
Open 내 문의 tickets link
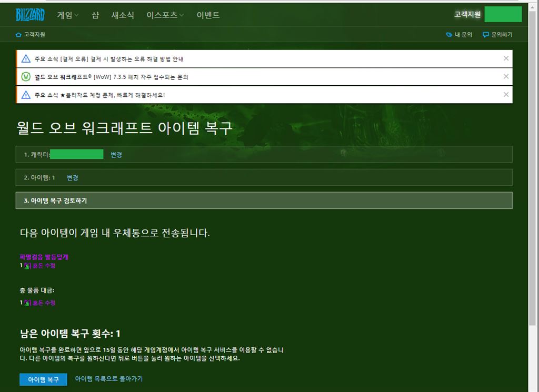click(x=459, y=35)
